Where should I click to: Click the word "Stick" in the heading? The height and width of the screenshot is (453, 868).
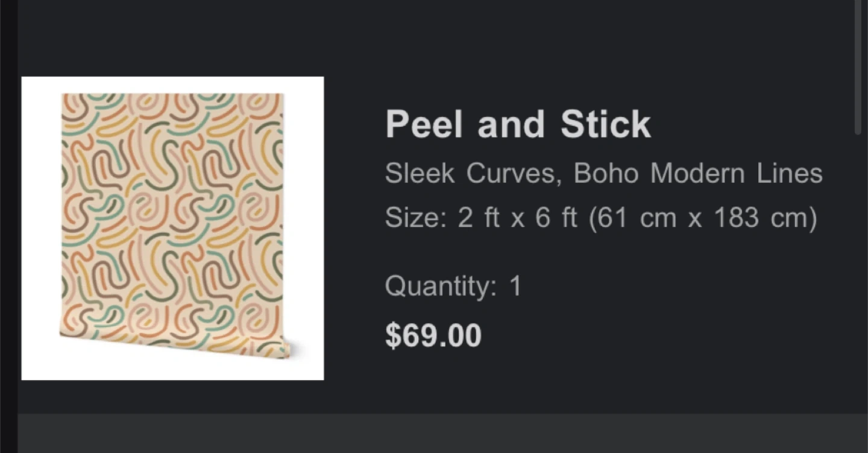click(x=605, y=124)
